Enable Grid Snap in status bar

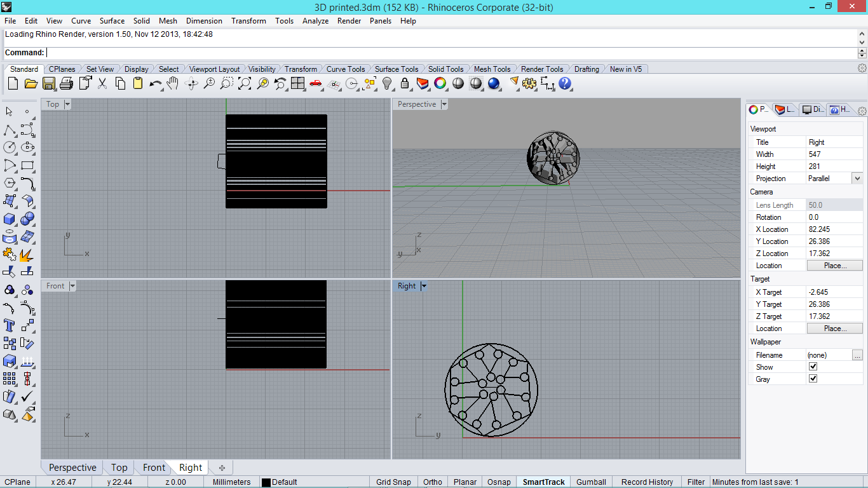(x=393, y=482)
